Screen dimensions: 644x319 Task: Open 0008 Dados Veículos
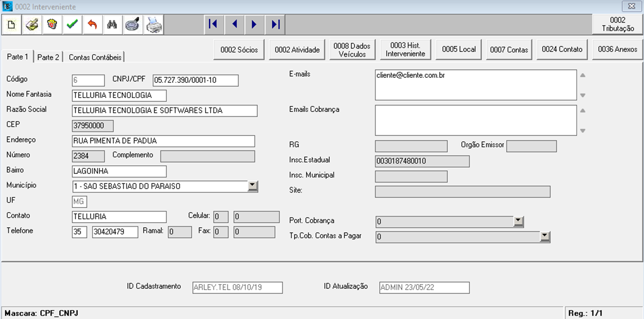click(352, 50)
